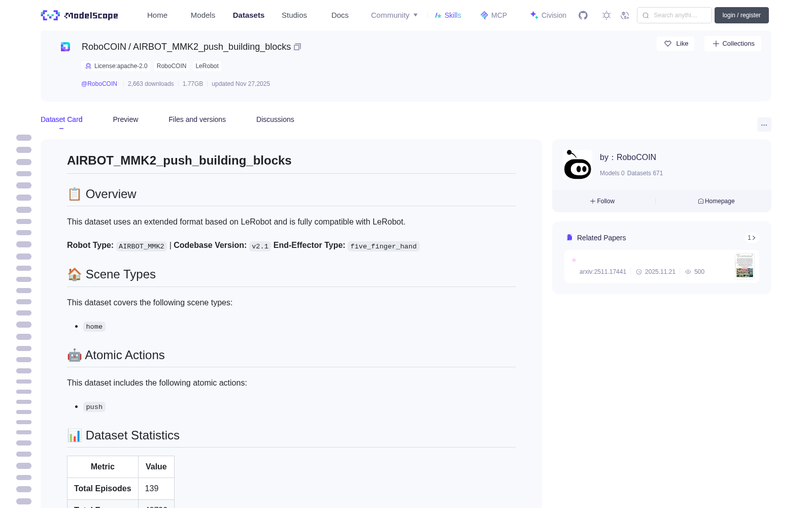
Task: Click the 'Datasets 671' count text
Action: 645,173
